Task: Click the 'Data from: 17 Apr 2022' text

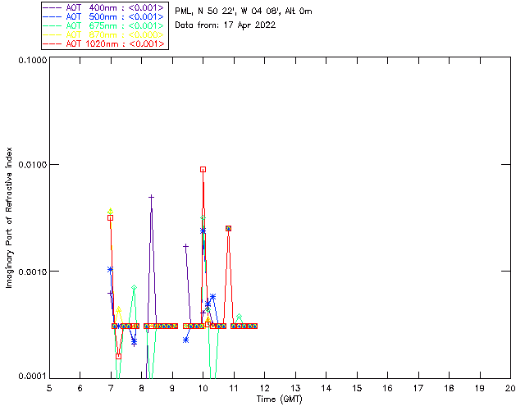Action: tap(226, 25)
